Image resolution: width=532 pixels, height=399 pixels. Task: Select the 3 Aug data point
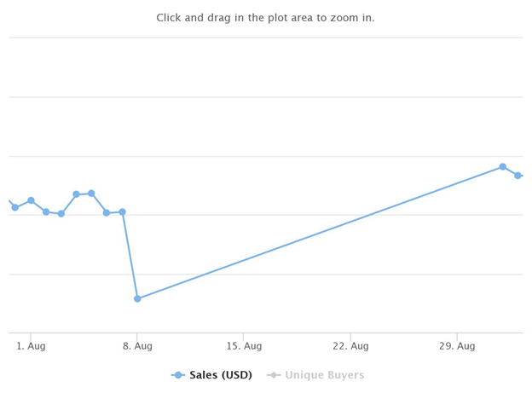61,214
